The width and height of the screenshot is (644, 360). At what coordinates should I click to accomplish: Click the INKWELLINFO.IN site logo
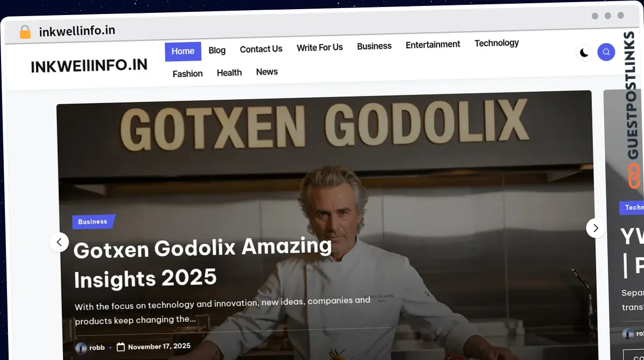pos(89,66)
